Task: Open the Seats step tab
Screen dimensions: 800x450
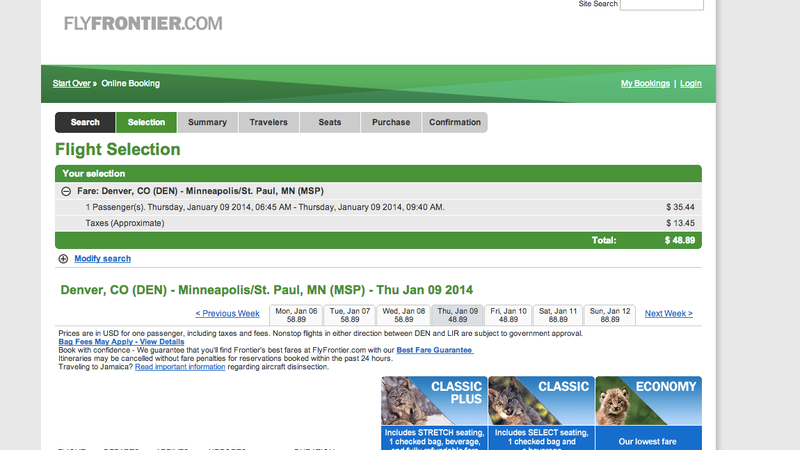Action: pyautogui.click(x=330, y=122)
